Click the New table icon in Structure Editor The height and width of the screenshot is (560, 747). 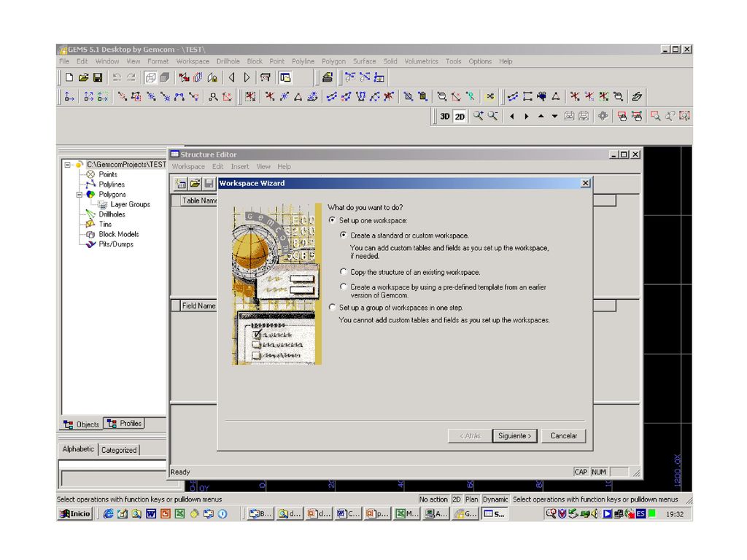(181, 184)
